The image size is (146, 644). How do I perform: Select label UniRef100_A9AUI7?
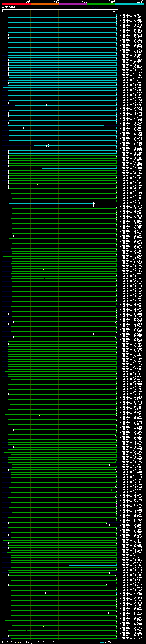pos(131,503)
